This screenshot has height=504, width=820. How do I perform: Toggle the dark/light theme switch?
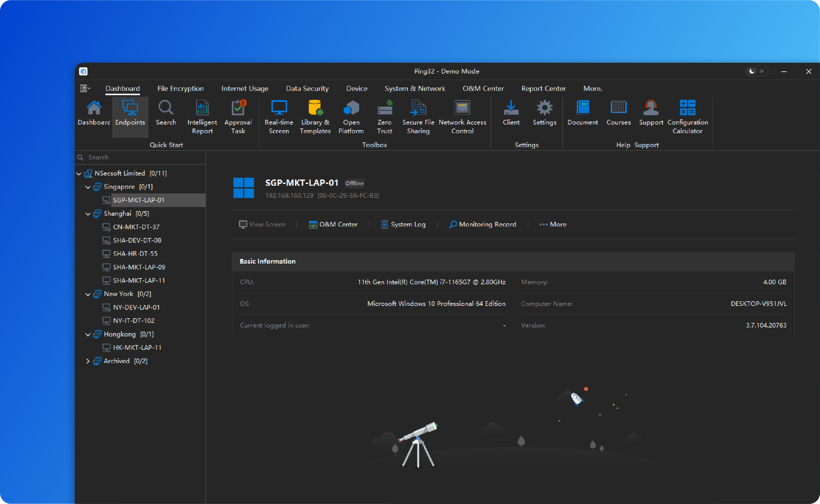[x=756, y=71]
